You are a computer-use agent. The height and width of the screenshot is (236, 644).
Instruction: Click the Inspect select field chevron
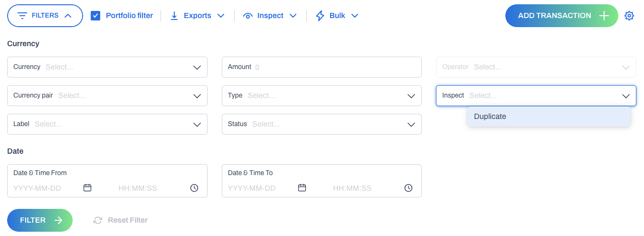pos(626,96)
